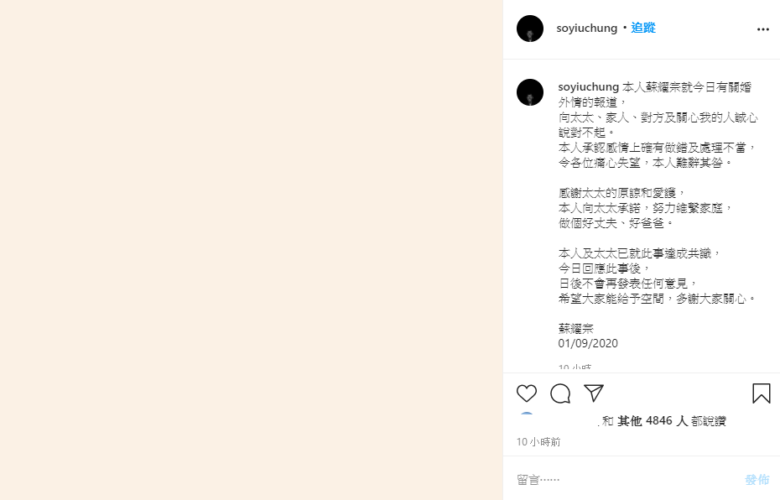Save post with the bookmark icon

click(761, 393)
